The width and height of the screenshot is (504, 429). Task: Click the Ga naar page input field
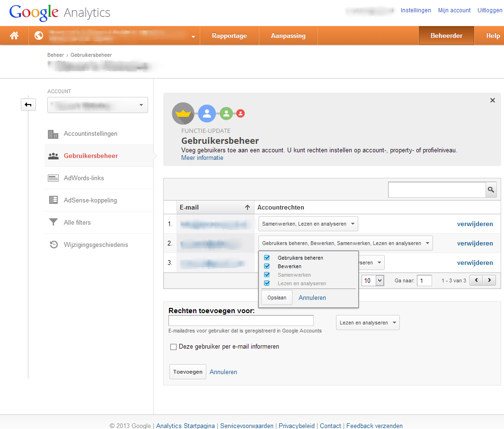pyautogui.click(x=424, y=280)
